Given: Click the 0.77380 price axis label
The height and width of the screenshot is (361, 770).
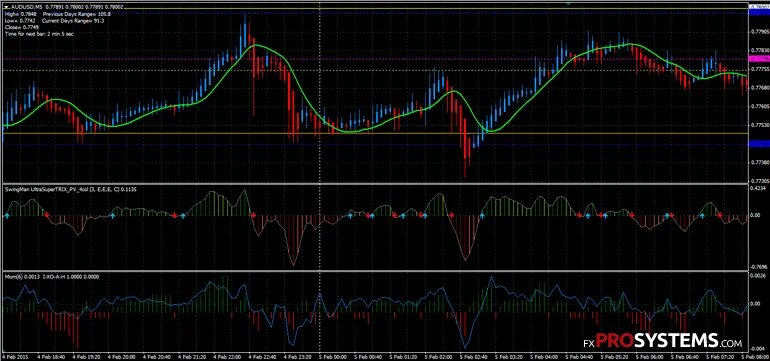Looking at the screenshot, I should click(760, 162).
